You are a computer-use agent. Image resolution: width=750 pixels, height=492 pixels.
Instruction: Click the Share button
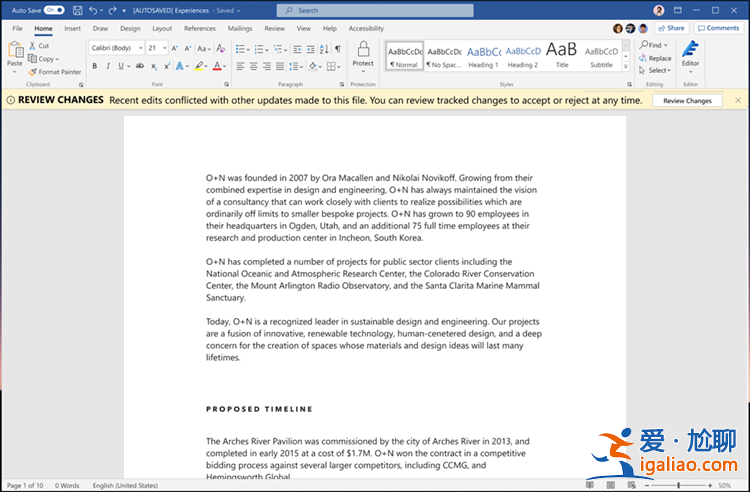pos(672,28)
